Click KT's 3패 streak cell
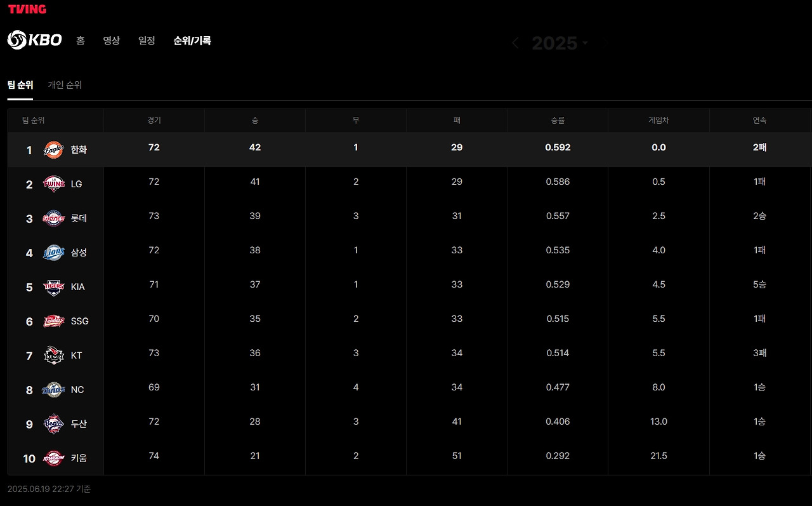812x506 pixels. coord(760,353)
